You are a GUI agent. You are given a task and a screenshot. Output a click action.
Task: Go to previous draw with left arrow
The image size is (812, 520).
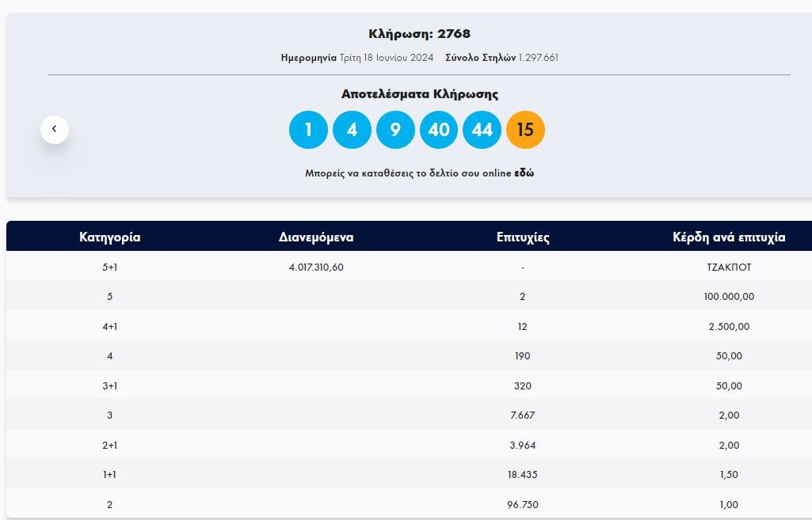(x=55, y=129)
